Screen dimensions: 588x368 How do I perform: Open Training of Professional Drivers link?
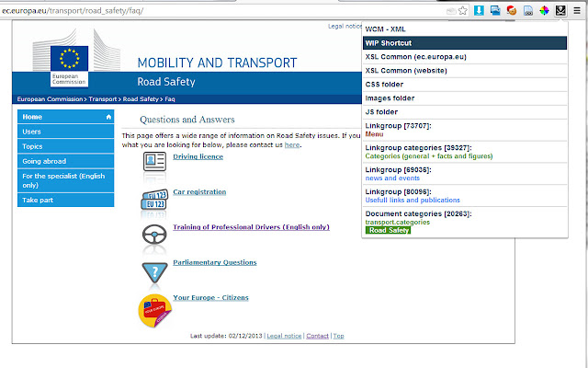pyautogui.click(x=251, y=227)
